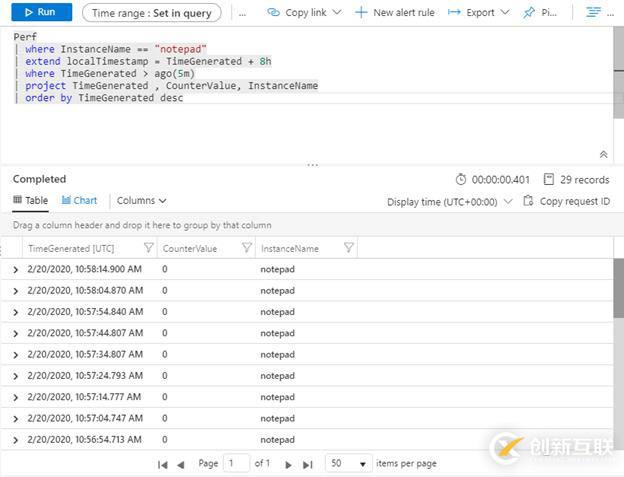Image resolution: width=624 pixels, height=477 pixels.
Task: Click the 00:00:00.401 duration text
Action: 501,180
